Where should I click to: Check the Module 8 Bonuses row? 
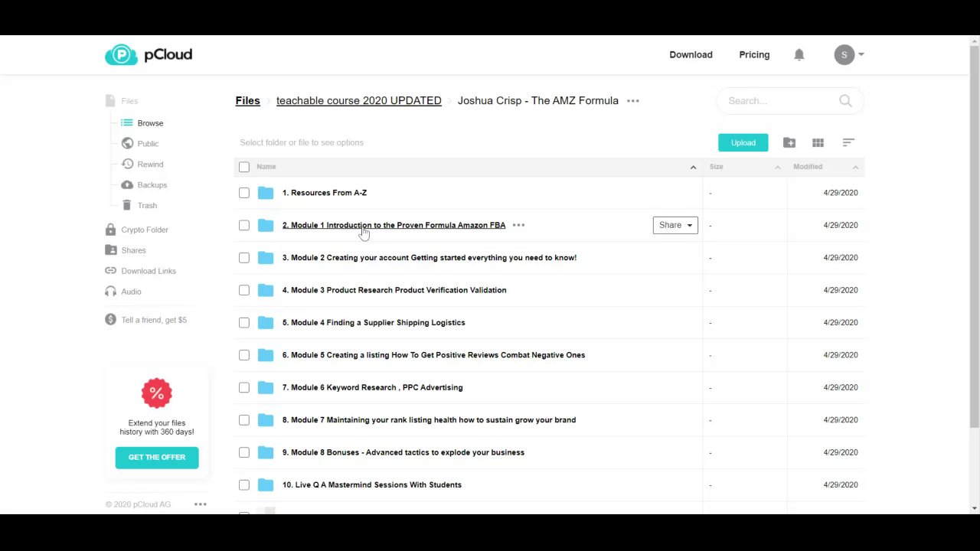tap(244, 452)
